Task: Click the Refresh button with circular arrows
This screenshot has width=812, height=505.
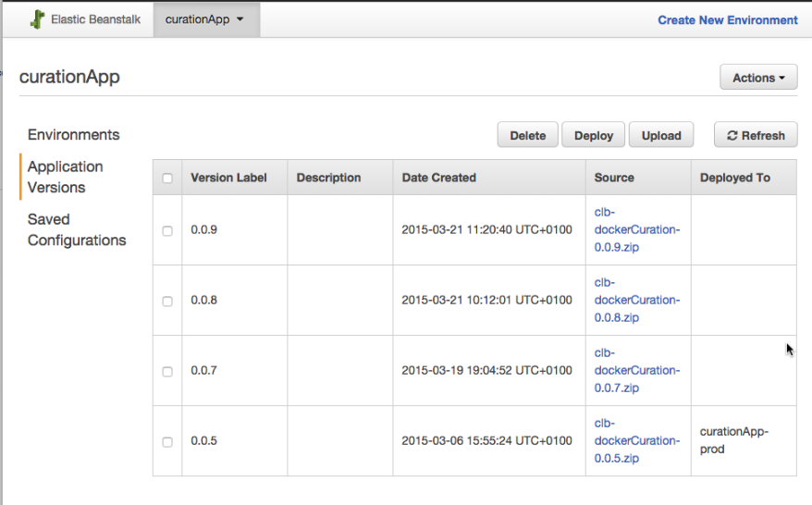Action: [x=755, y=135]
